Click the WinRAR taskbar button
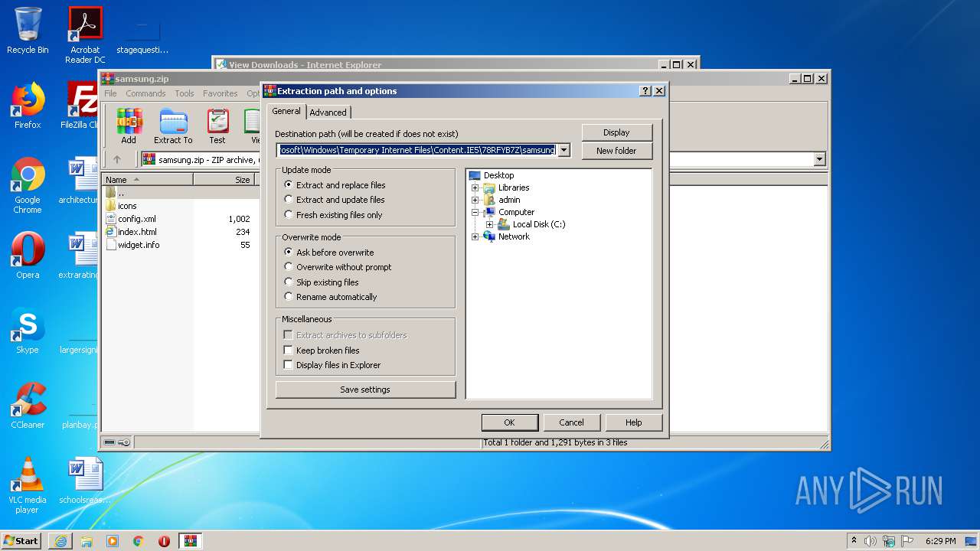The image size is (980, 551). point(191,541)
